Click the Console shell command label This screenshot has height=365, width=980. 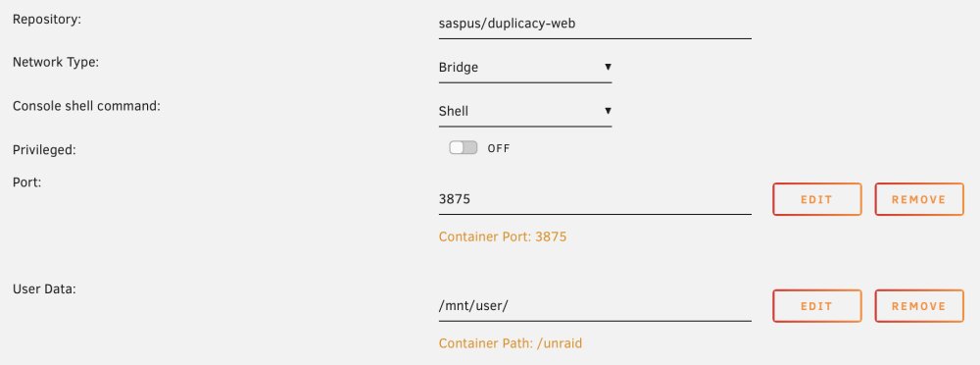pyautogui.click(x=86, y=106)
